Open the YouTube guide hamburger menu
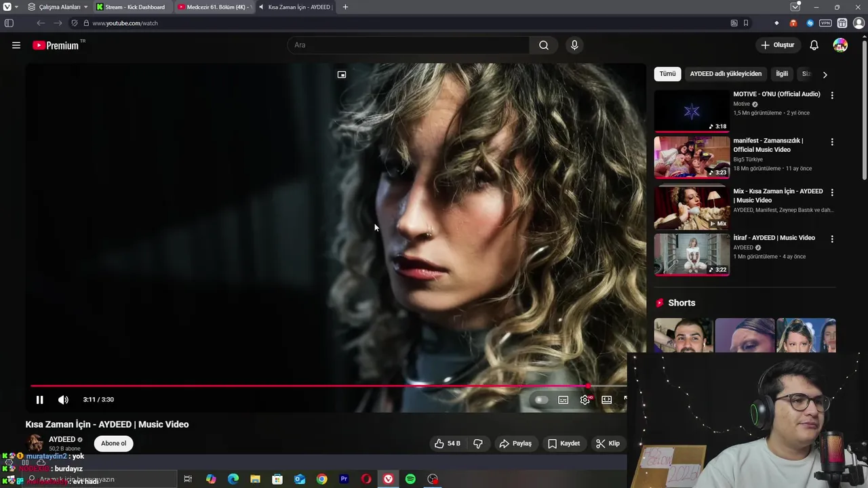Image resolution: width=868 pixels, height=488 pixels. pos(16,45)
